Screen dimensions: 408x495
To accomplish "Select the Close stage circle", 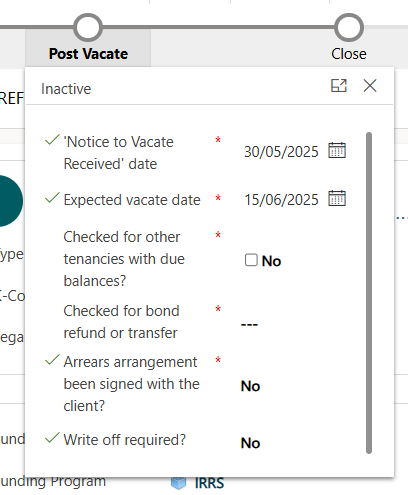I will click(x=349, y=28).
